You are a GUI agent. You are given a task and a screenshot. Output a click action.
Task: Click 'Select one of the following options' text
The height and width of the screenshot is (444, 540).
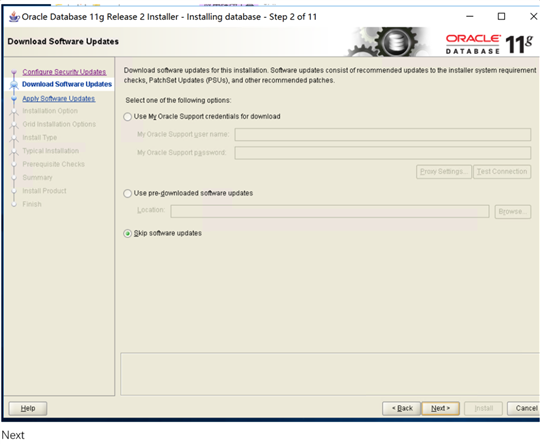(178, 100)
